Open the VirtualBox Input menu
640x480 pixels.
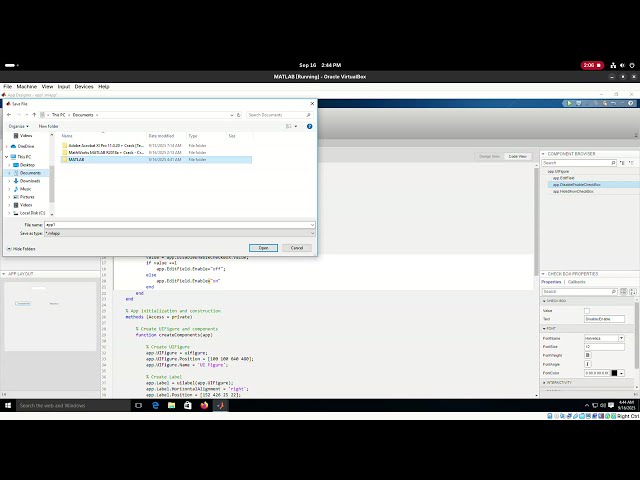click(x=64, y=87)
